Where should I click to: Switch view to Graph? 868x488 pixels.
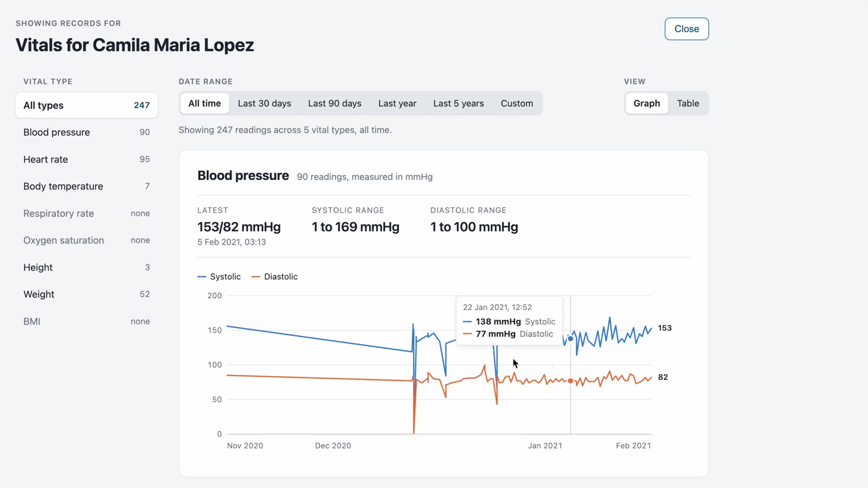pos(647,103)
